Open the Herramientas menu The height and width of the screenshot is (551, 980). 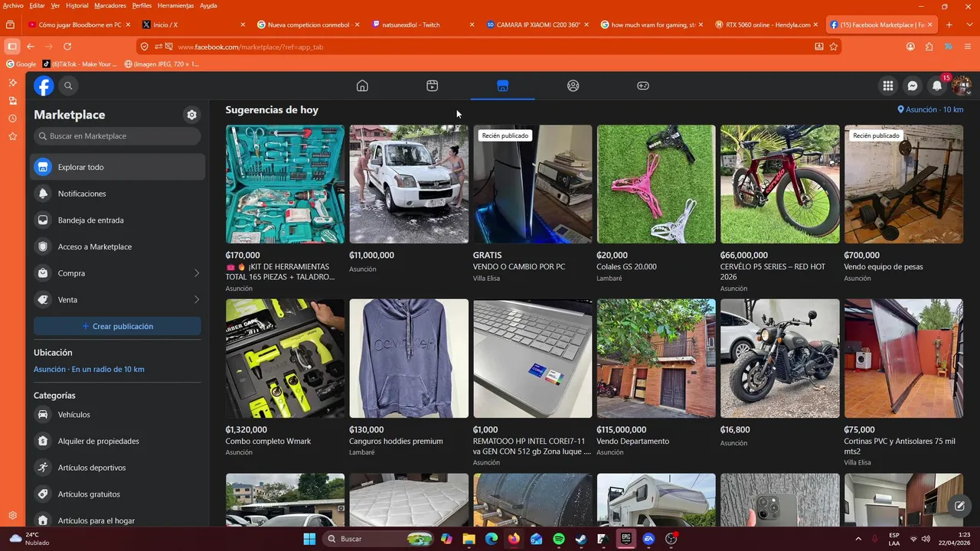tap(175, 5)
